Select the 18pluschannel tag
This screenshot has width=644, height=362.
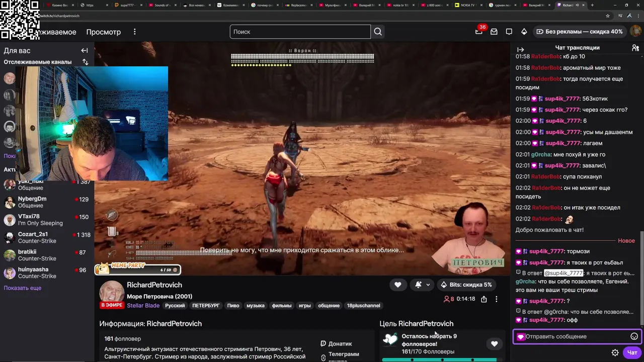[x=364, y=305]
